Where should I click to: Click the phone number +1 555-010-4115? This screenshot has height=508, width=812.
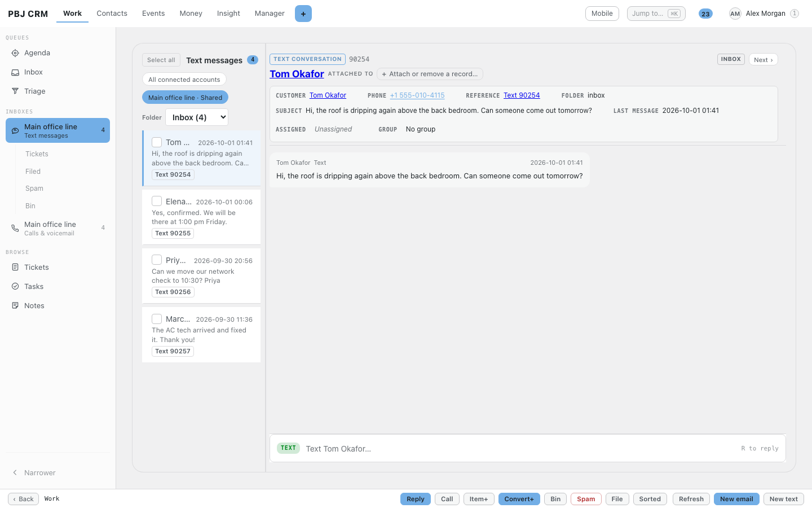(x=417, y=95)
